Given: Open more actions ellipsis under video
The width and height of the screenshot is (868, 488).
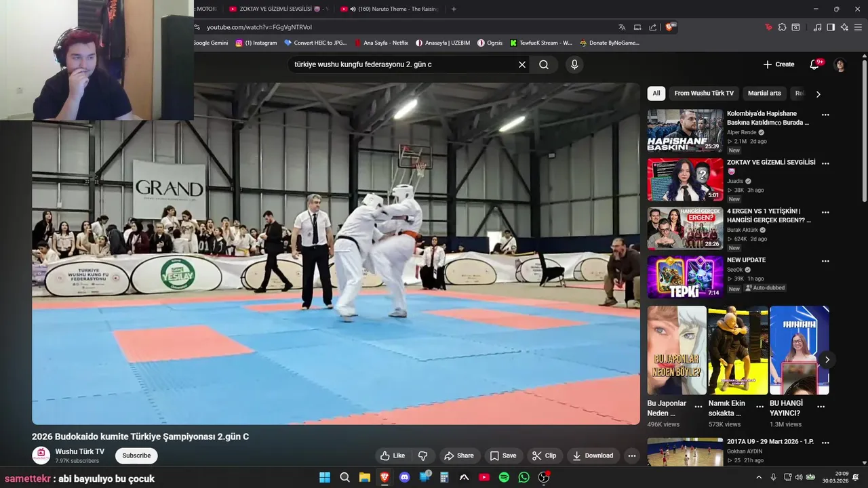Looking at the screenshot, I should 632,455.
